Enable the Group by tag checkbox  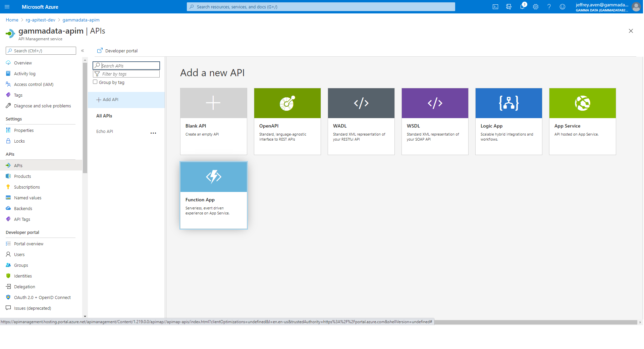(95, 82)
